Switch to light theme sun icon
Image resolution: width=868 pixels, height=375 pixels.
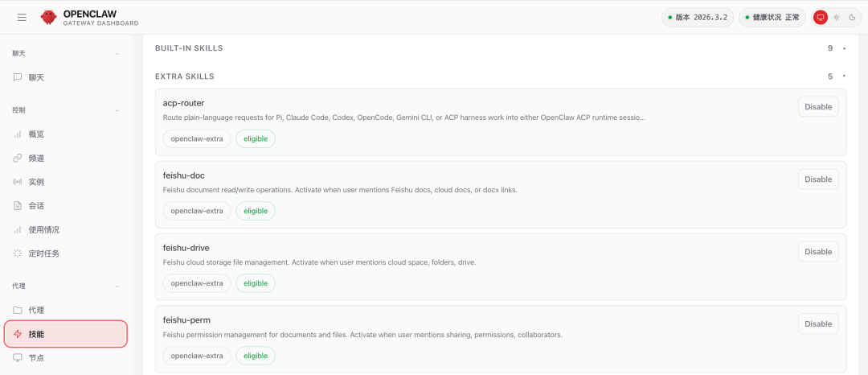(x=837, y=17)
